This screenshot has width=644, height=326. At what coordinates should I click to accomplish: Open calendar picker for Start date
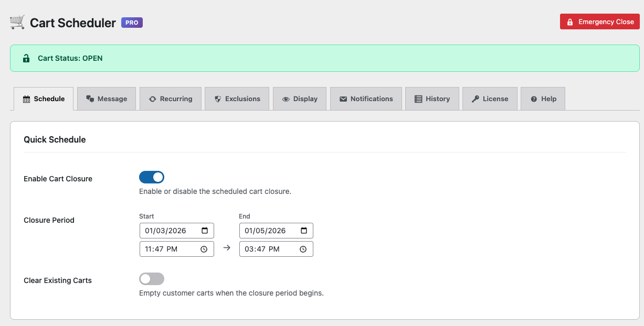coord(204,231)
